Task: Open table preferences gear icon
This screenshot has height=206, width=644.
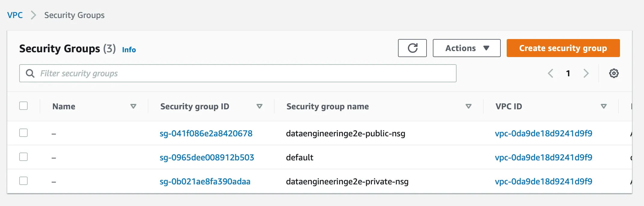Action: (614, 73)
